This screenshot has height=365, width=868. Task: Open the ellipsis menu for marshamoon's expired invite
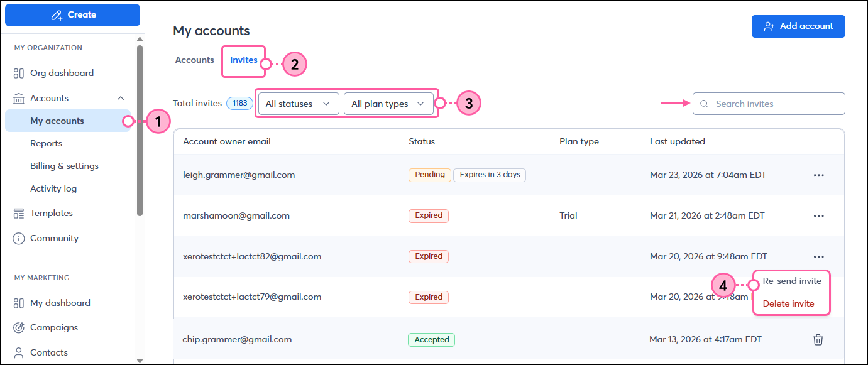(818, 215)
